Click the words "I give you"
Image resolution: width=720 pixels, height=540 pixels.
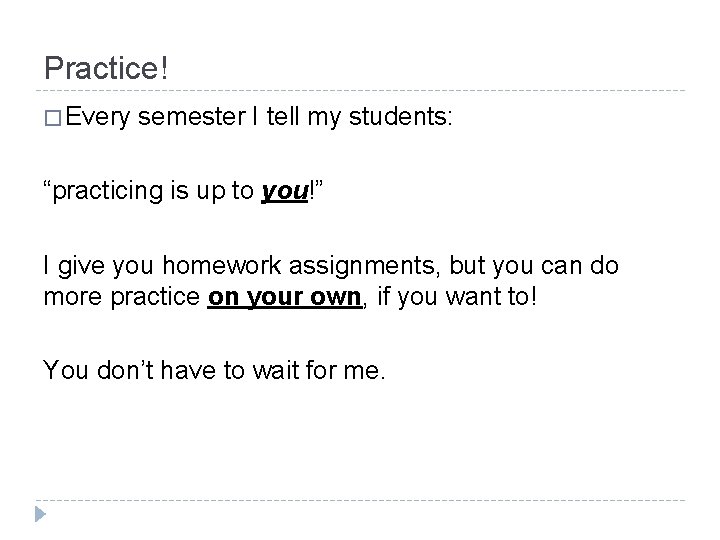[x=98, y=266]
